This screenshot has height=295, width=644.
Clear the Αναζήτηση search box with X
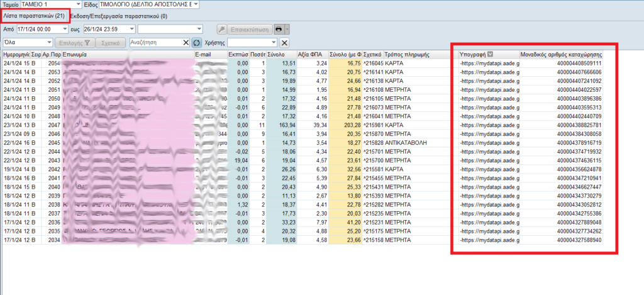(x=186, y=43)
